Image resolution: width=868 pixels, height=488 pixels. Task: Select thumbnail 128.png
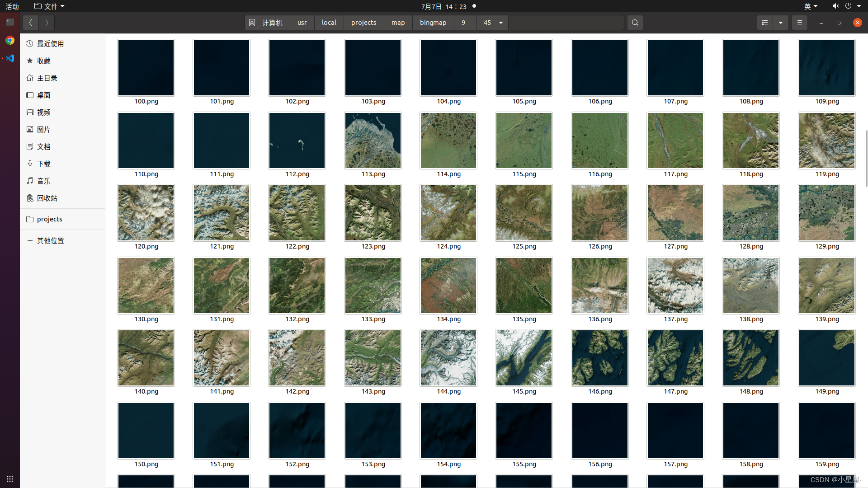click(x=751, y=213)
